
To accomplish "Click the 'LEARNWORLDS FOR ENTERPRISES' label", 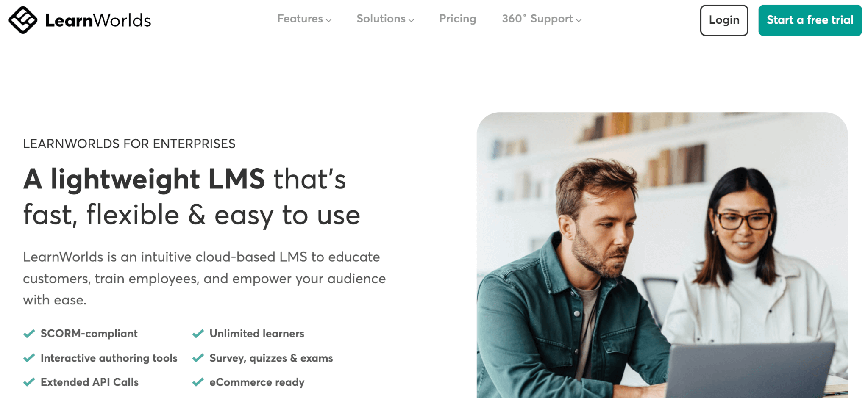I will coord(129,144).
